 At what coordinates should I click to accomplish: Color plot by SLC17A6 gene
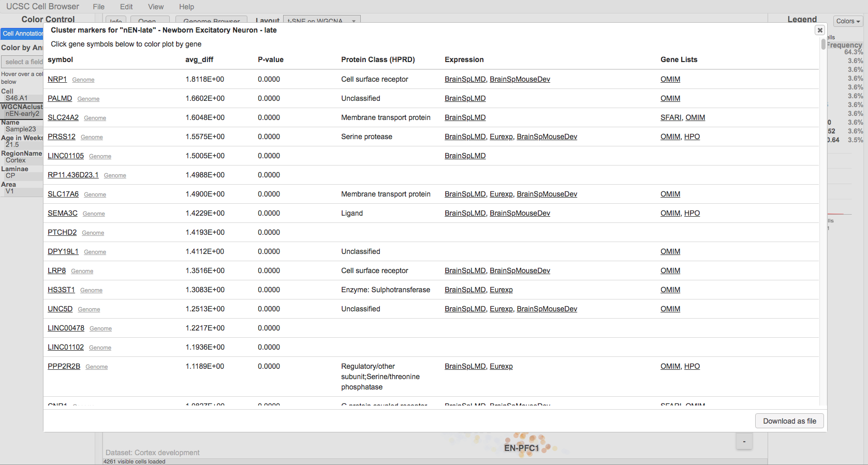click(63, 194)
